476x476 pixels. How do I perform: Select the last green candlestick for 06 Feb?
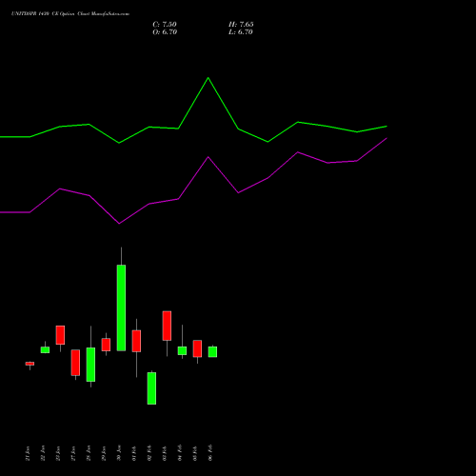pos(212,352)
